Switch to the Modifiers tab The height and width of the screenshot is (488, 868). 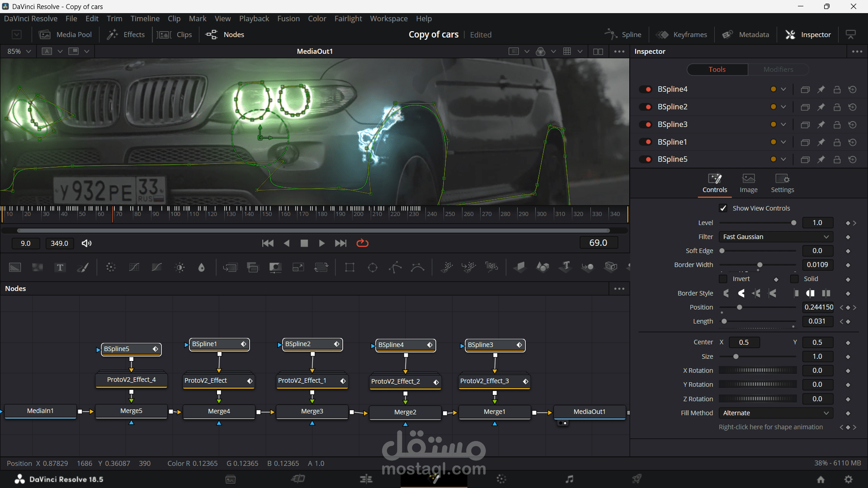(x=778, y=69)
